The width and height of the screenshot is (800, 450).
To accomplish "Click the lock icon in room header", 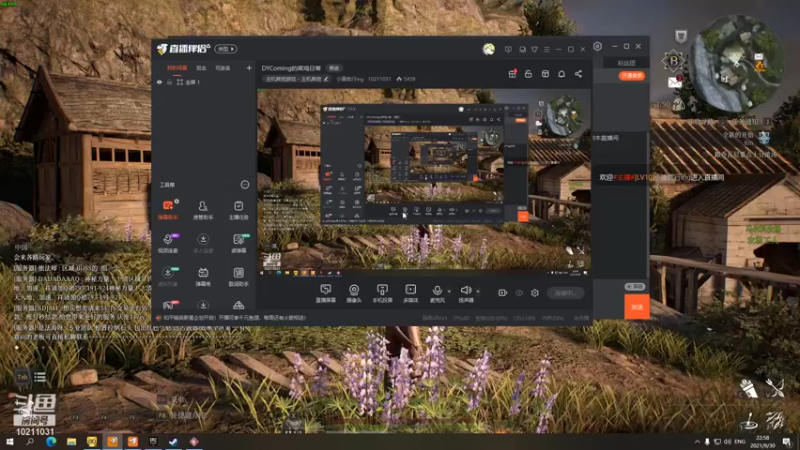I will point(529,74).
